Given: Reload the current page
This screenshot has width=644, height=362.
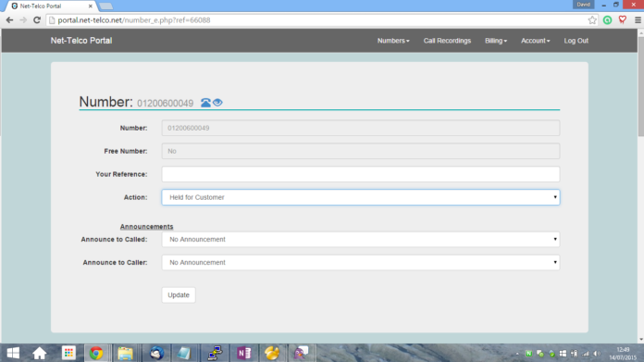Looking at the screenshot, I should tap(37, 20).
